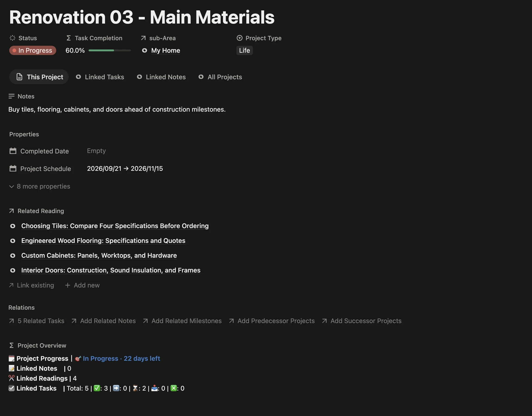Click the icon beside Interior Doors entry
This screenshot has height=416, width=532.
[13, 270]
